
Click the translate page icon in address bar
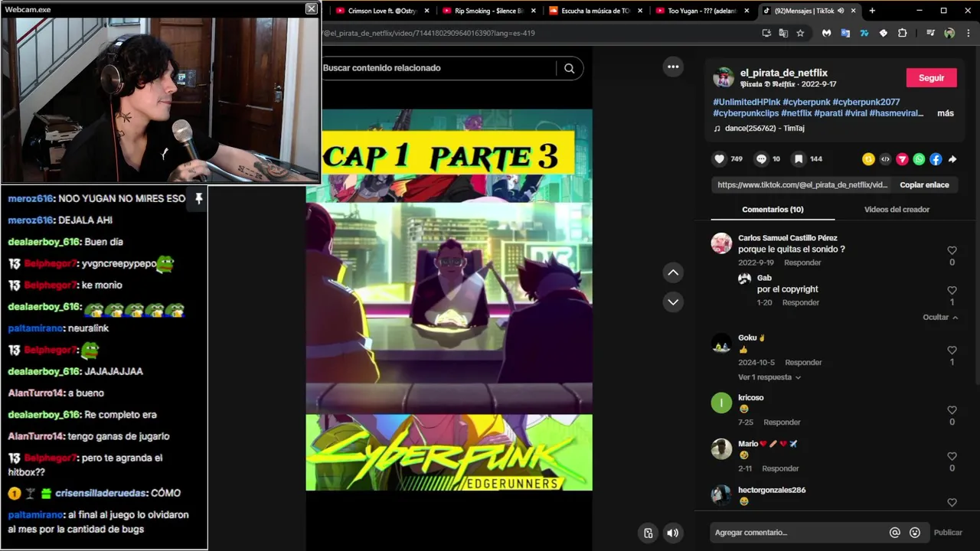pos(783,33)
